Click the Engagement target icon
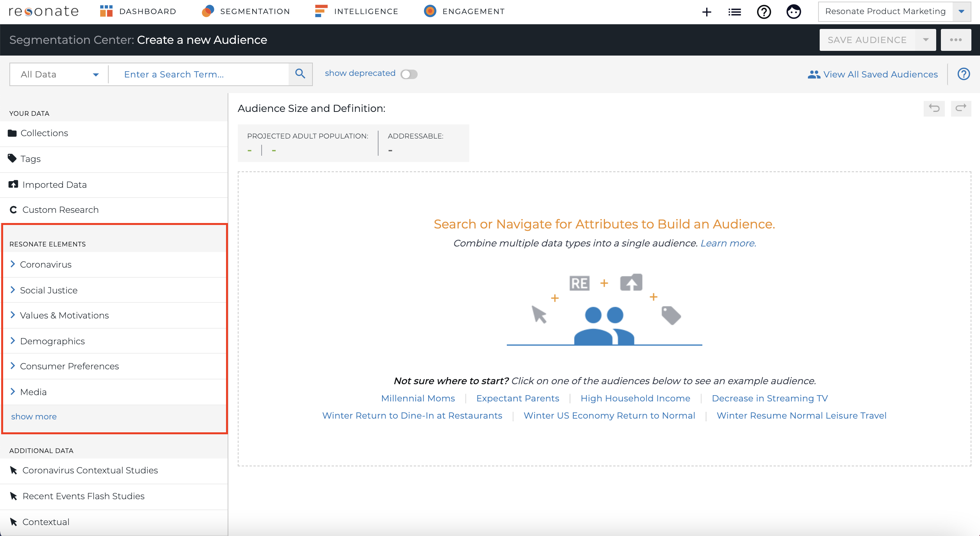Screen dimensions: 980x536 [x=430, y=11]
